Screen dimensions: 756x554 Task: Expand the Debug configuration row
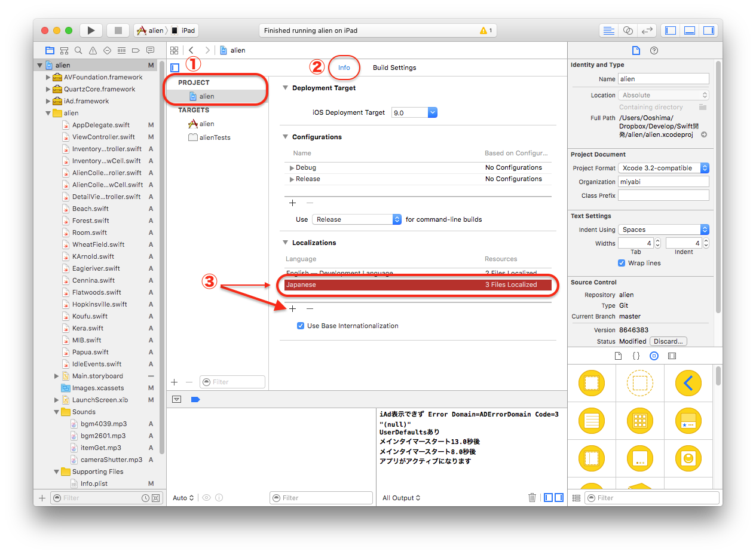(x=292, y=168)
